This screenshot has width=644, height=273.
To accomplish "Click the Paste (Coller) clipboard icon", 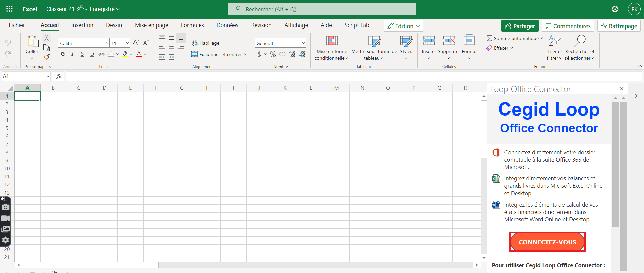I will click(32, 41).
